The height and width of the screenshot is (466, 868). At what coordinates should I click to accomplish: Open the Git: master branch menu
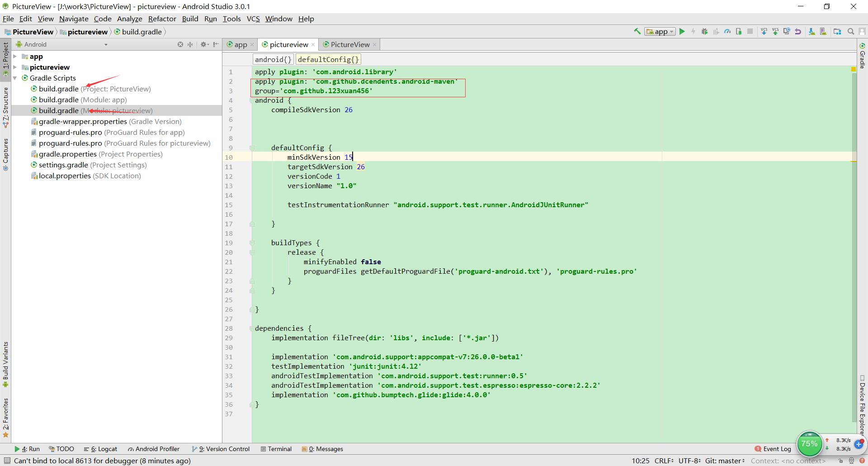tap(725, 461)
